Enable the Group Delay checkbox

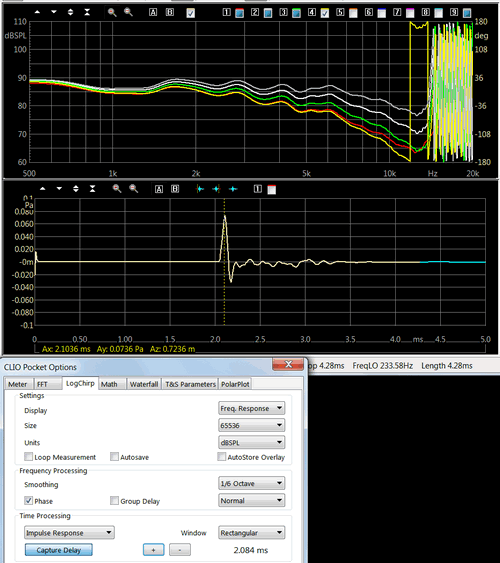coord(114,501)
